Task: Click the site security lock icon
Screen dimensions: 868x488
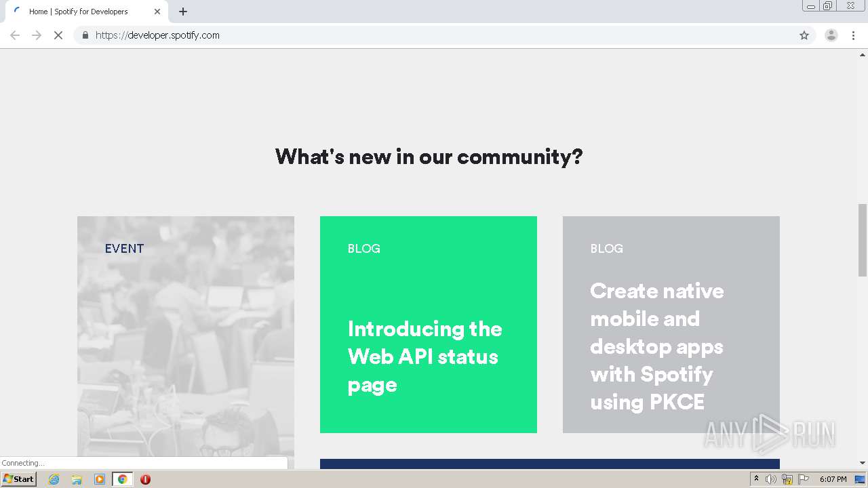Action: [x=85, y=35]
